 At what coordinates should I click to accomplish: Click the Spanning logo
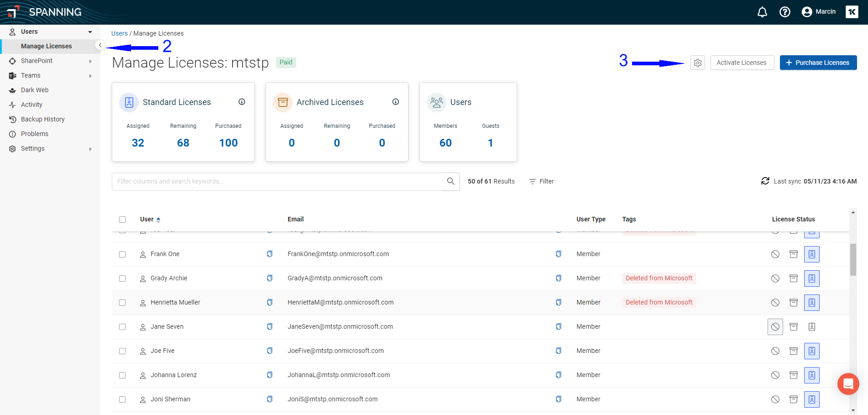coord(45,12)
